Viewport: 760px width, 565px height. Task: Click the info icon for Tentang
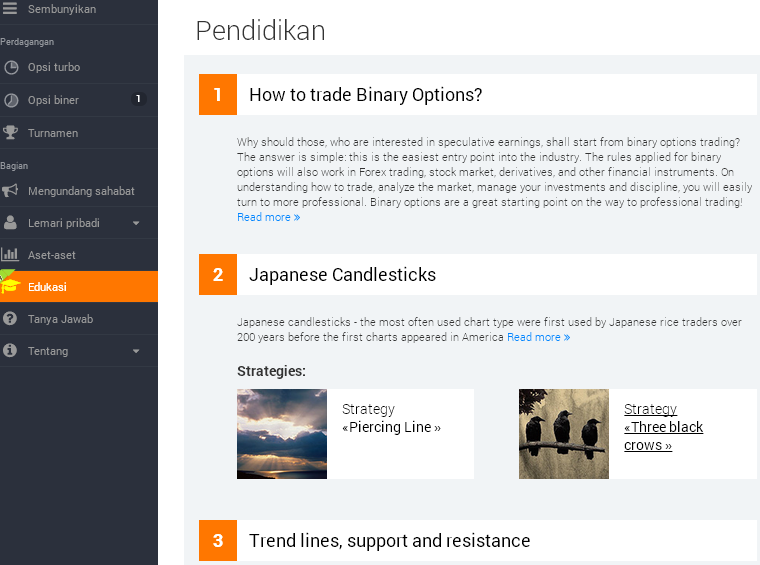click(10, 350)
